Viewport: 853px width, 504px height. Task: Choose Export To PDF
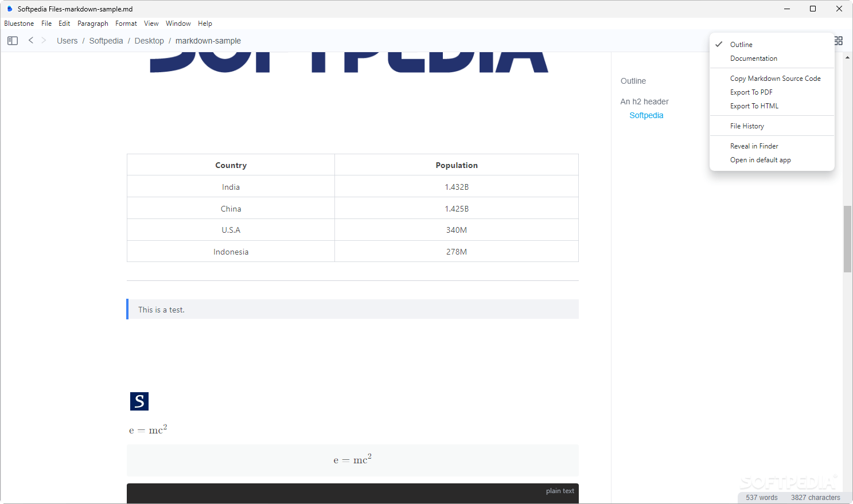click(x=772, y=92)
